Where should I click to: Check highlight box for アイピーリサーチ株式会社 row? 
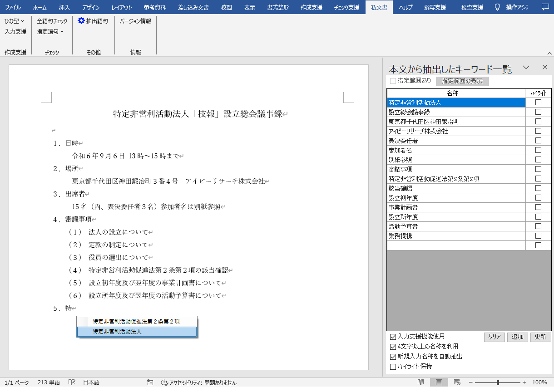click(538, 131)
